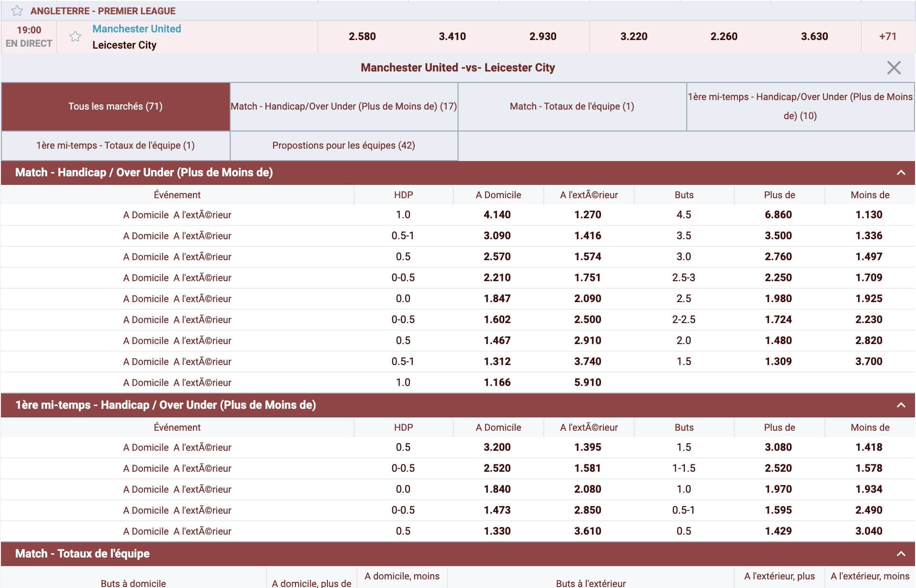The image size is (916, 588).
Task: Choose home odds 3.090
Action: (497, 235)
